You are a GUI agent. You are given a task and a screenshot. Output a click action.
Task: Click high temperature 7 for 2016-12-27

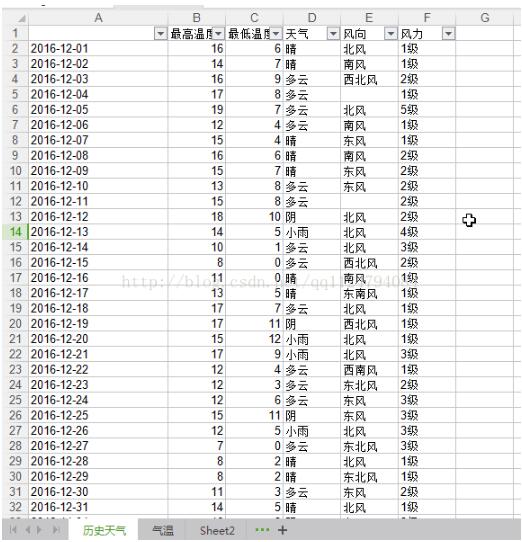[196, 446]
